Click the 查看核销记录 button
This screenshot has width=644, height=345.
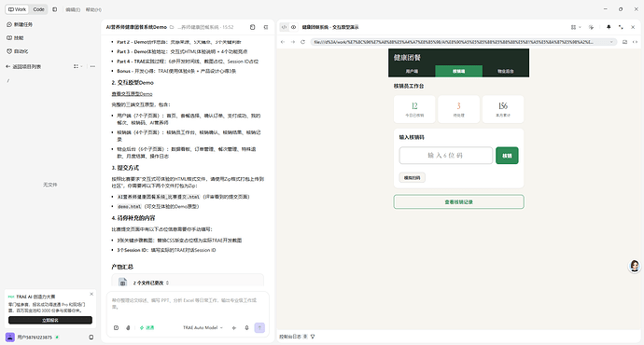459,201
